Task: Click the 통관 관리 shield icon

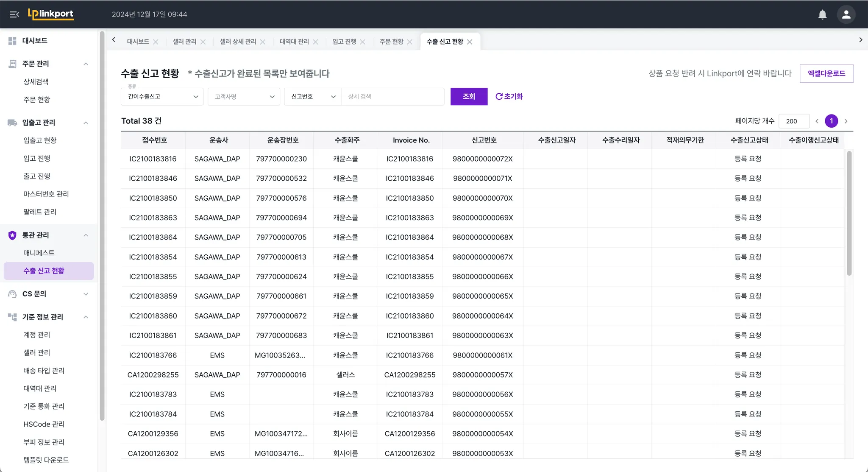Action: pos(12,235)
